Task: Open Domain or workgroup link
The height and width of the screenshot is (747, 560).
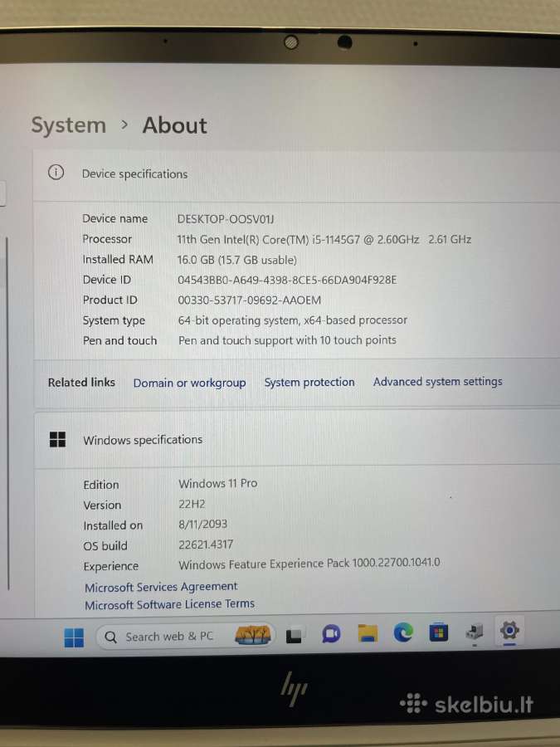Action: tap(189, 383)
